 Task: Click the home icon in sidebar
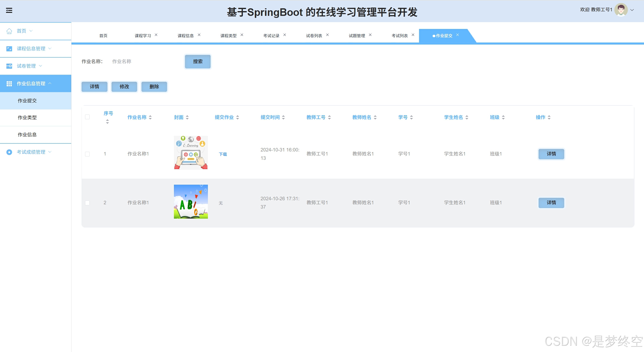(x=9, y=31)
